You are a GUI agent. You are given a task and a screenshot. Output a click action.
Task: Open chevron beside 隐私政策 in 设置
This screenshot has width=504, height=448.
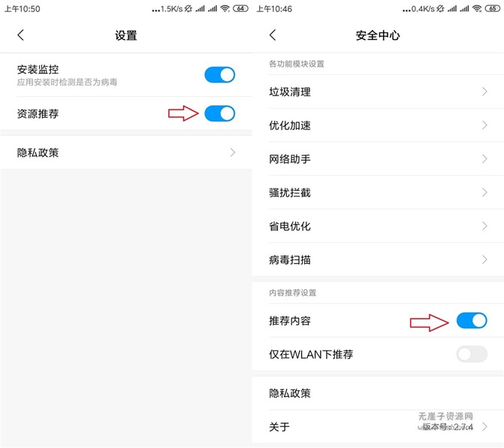coord(233,153)
